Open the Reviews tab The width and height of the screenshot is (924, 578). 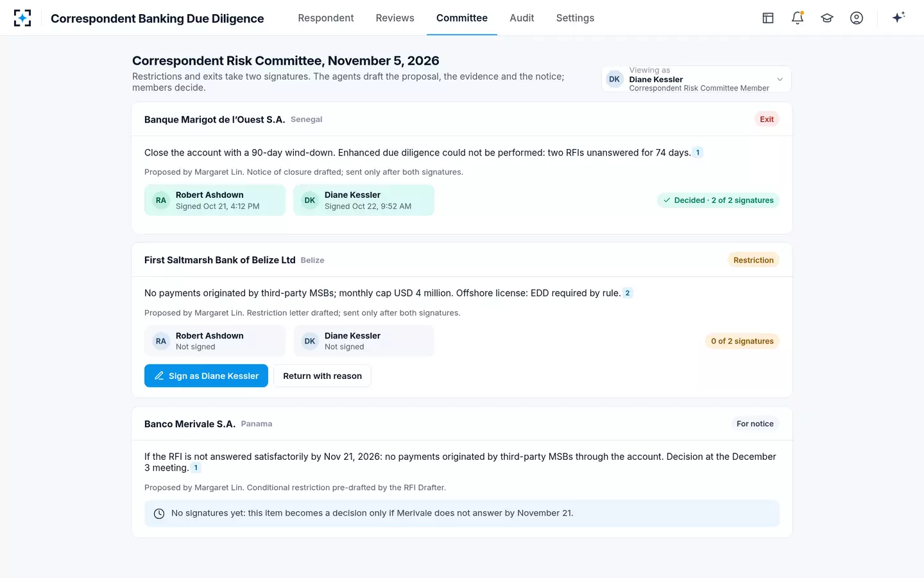[x=395, y=18]
